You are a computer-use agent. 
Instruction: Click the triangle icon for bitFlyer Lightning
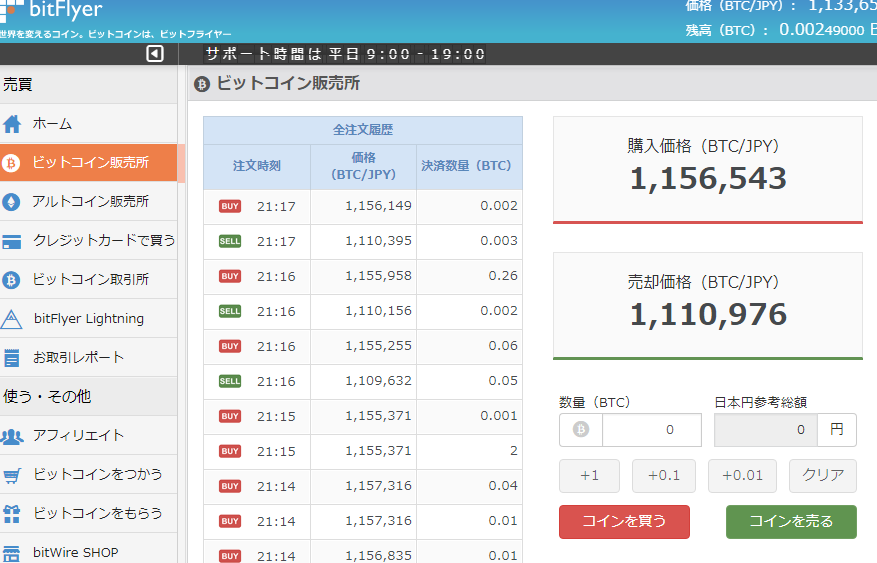[11, 319]
